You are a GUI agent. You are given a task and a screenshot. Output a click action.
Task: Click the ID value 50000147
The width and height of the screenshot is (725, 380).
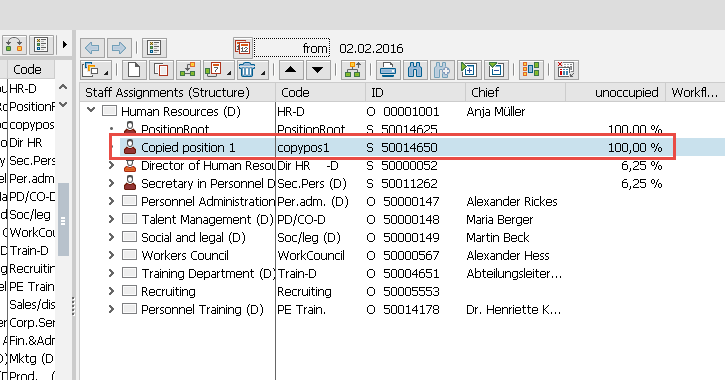411,201
